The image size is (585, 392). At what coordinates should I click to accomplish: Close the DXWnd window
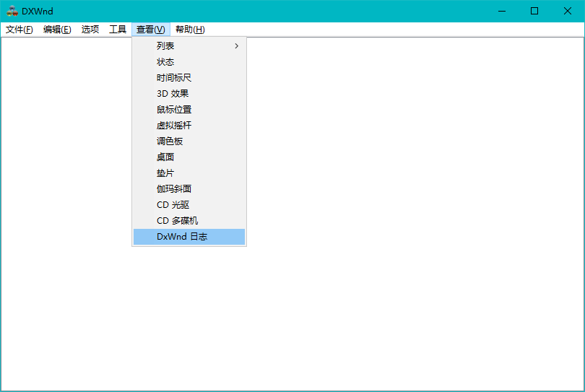568,11
